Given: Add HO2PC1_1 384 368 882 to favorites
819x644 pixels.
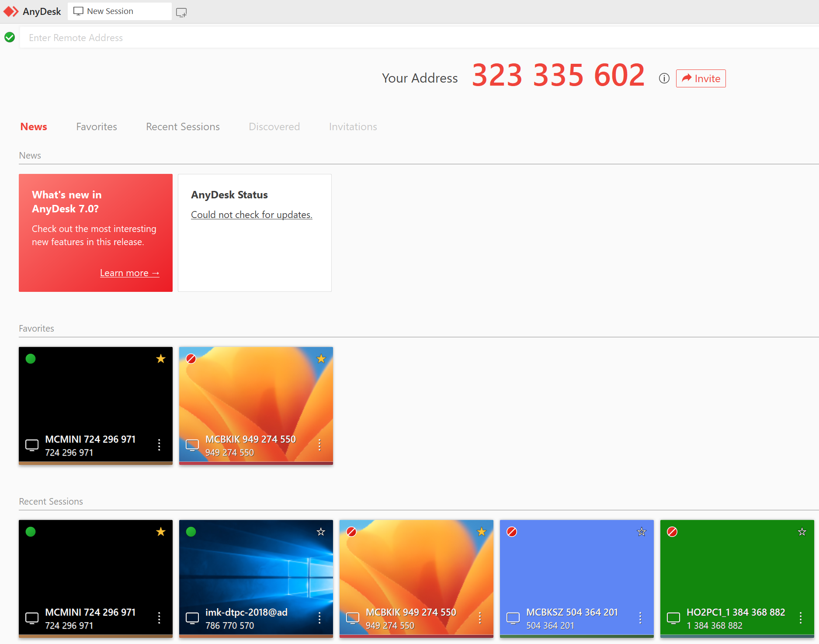Looking at the screenshot, I should [802, 532].
